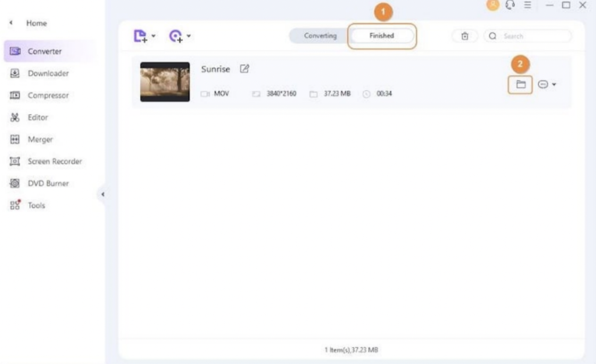The width and height of the screenshot is (596, 364).
Task: Open the Screen Recorder section
Action: click(x=54, y=161)
